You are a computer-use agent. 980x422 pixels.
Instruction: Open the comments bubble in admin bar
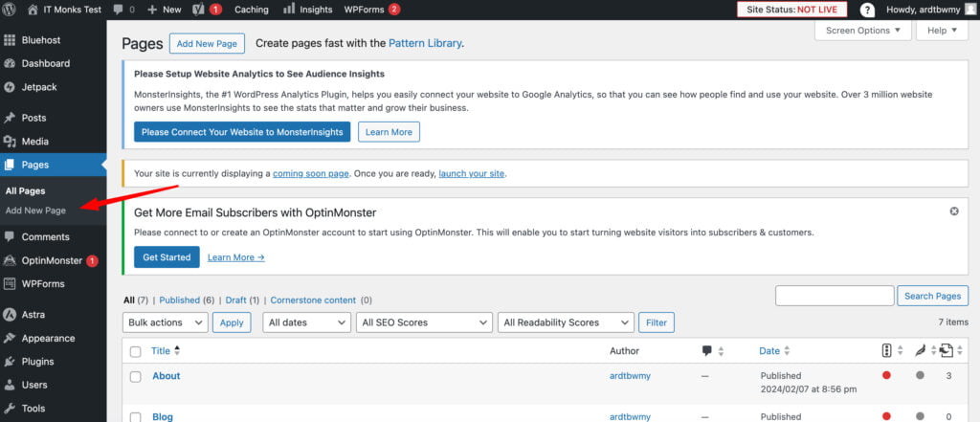(123, 10)
